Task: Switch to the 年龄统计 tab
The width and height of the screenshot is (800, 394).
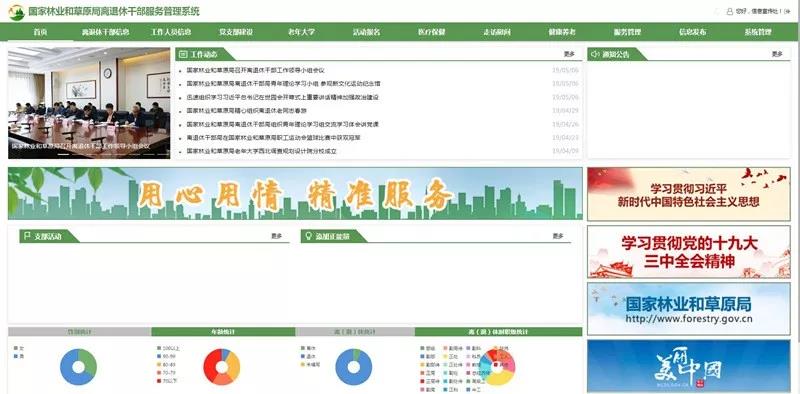Action: click(223, 332)
